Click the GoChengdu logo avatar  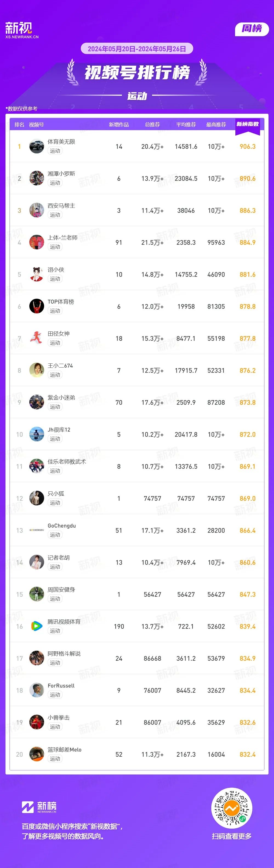point(37,530)
